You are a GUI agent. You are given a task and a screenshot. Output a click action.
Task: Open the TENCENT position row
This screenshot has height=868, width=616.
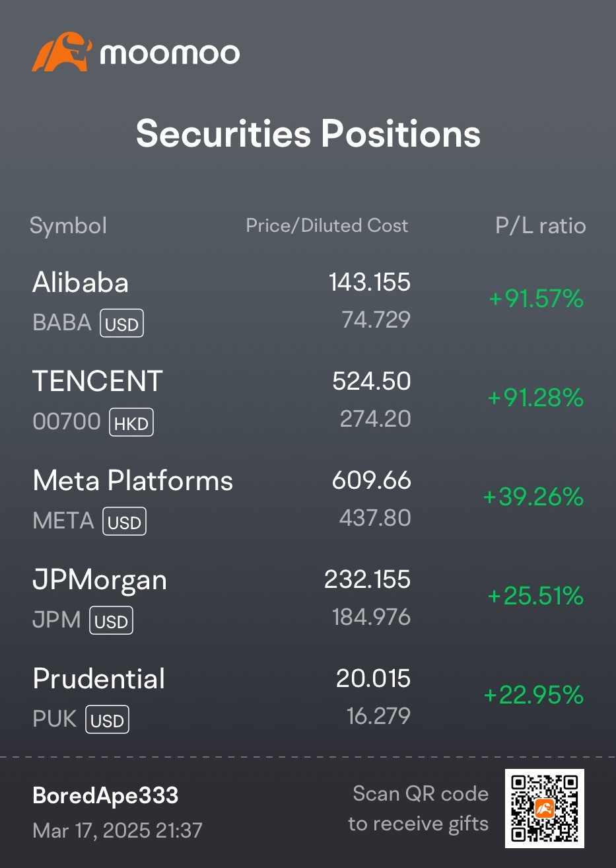(308, 400)
